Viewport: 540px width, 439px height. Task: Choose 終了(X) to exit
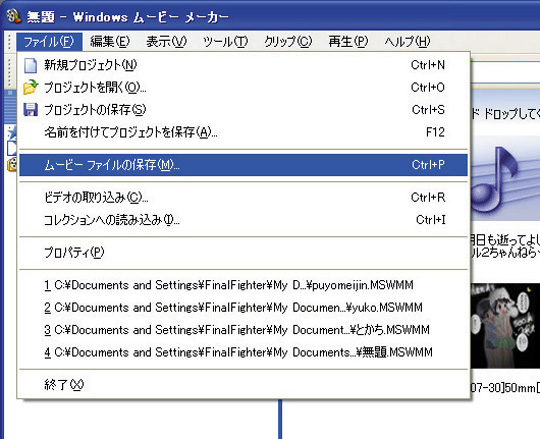(243, 385)
